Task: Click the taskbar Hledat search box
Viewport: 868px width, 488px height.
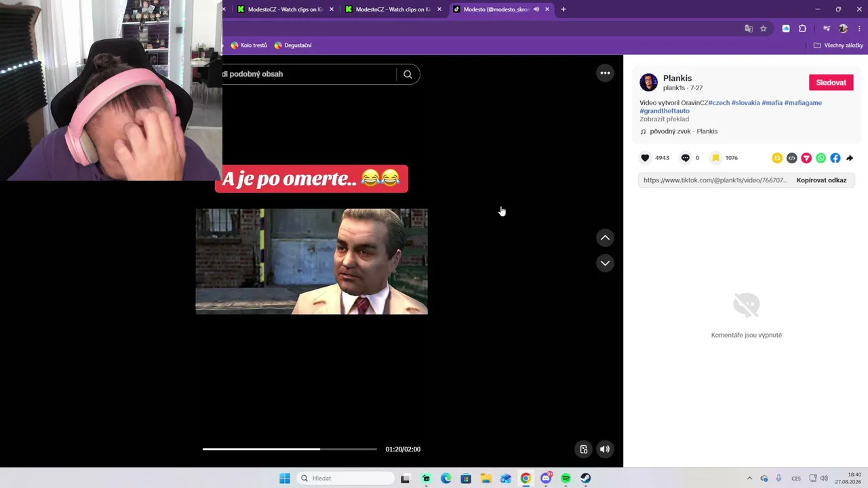Action: coord(347,479)
